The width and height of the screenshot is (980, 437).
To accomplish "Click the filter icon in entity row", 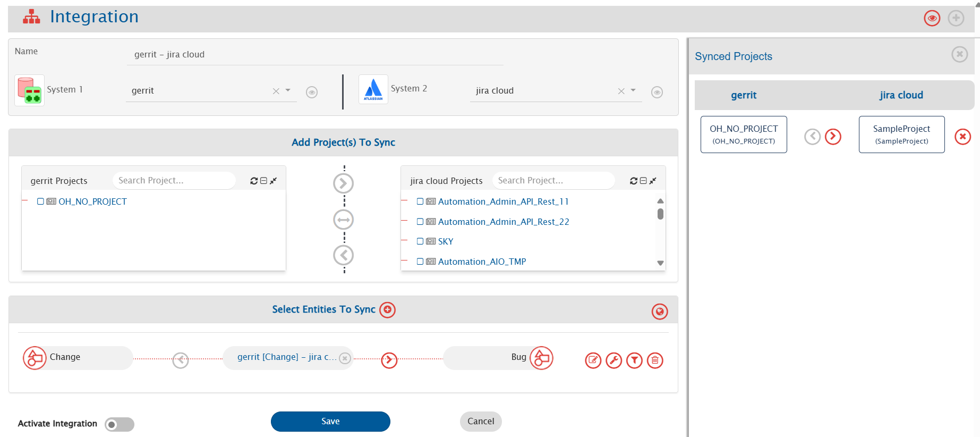I will [x=634, y=360].
